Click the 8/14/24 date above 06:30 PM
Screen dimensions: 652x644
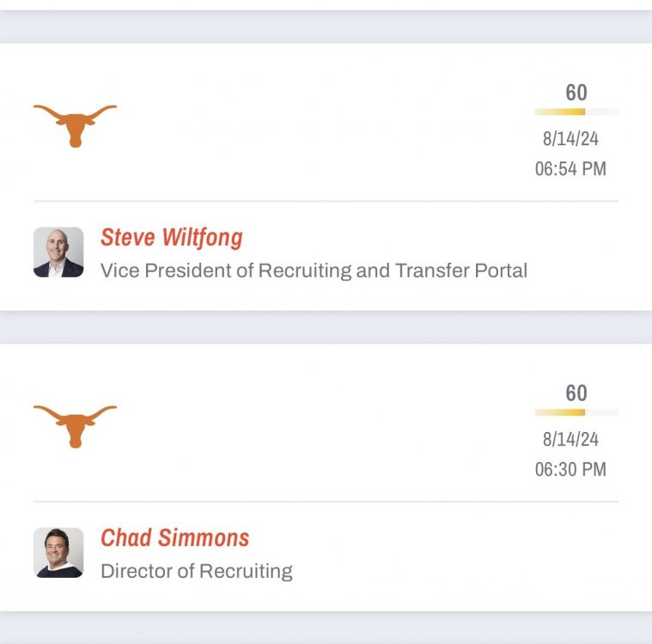pyautogui.click(x=570, y=440)
